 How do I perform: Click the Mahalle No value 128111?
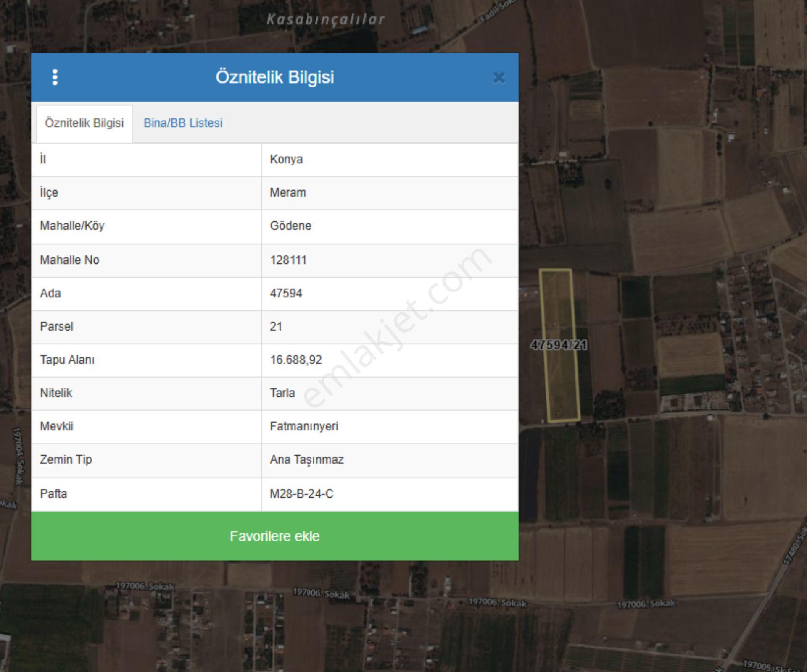(288, 260)
